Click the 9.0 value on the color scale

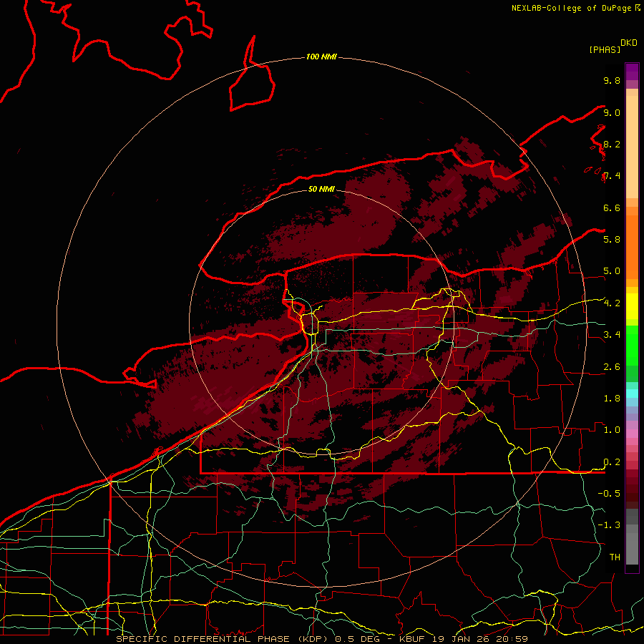point(612,112)
